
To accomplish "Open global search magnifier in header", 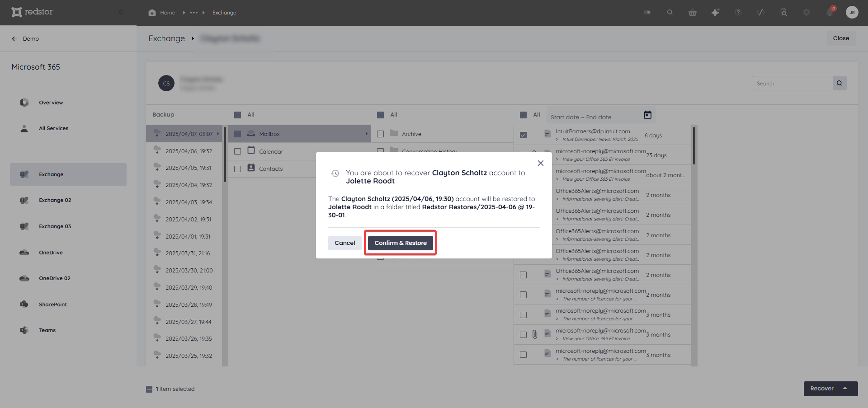I will coord(670,12).
